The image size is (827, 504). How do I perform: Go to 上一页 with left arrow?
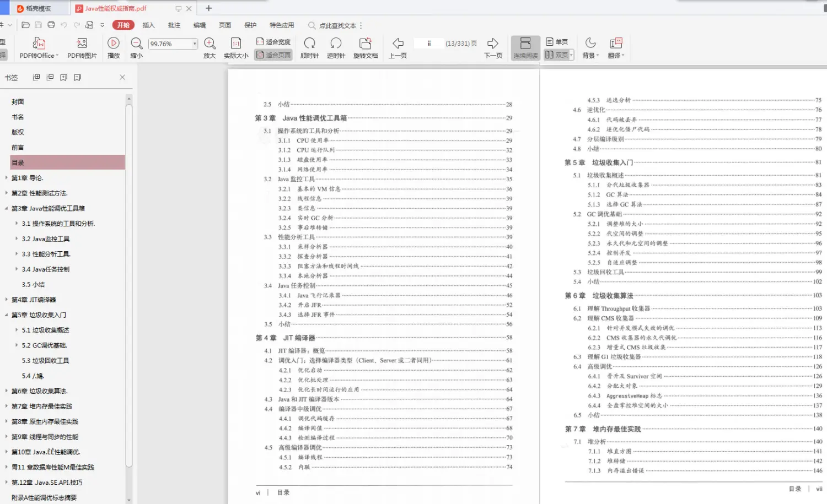[x=398, y=48]
